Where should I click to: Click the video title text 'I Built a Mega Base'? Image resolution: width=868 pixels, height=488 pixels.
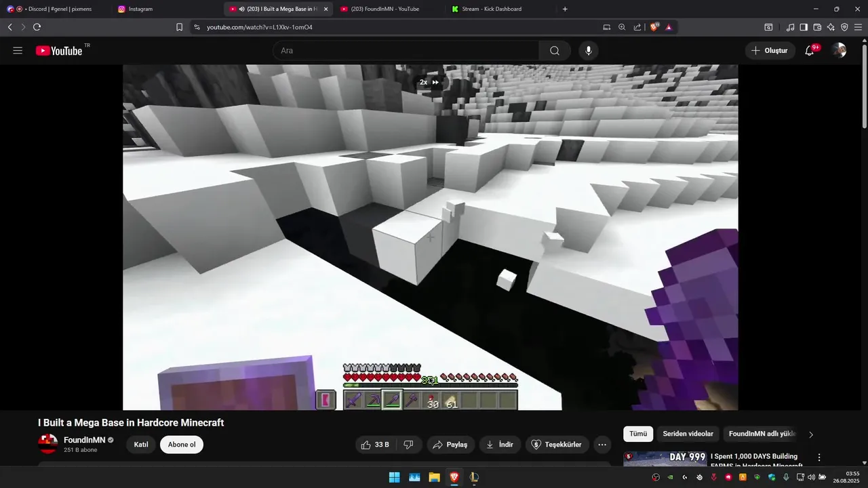pos(131,423)
